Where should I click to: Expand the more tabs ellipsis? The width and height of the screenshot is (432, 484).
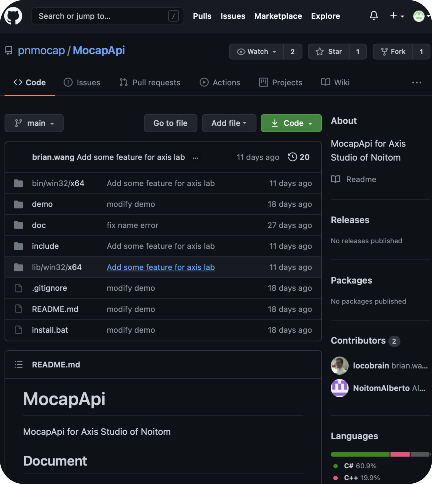click(417, 83)
